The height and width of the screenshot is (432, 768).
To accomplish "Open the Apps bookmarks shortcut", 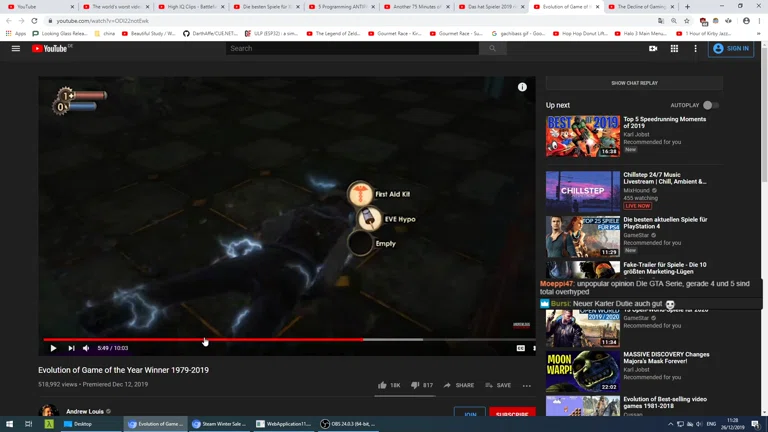I will (x=16, y=34).
